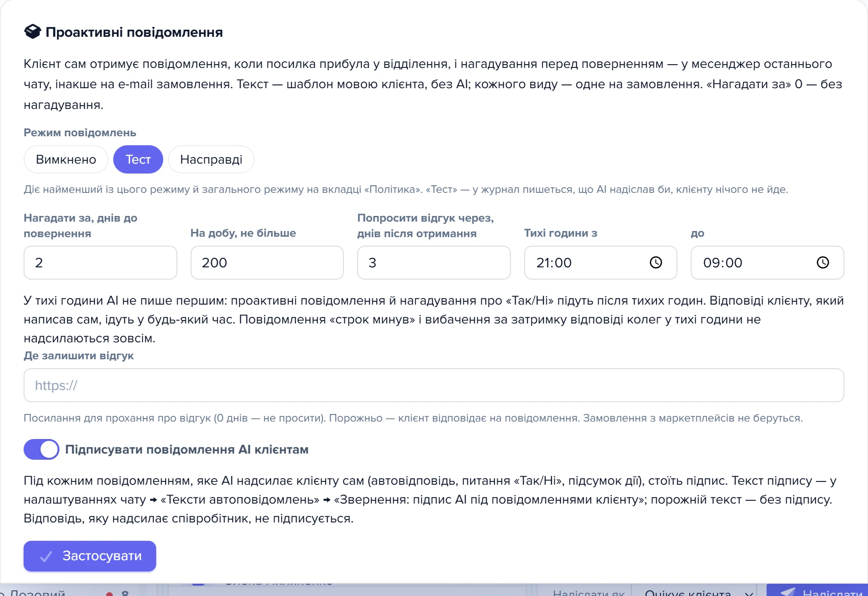Click the Проактивні повідомлення heading

[134, 32]
